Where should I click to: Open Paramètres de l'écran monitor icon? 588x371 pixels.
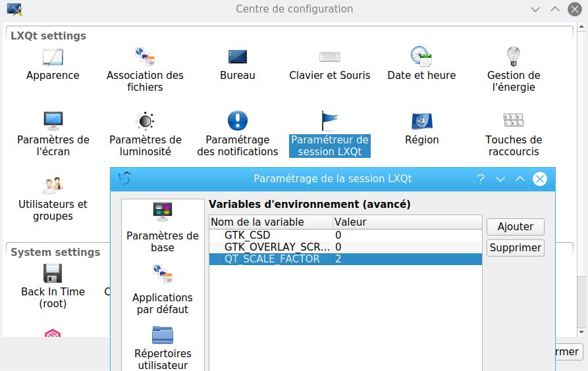(x=53, y=120)
